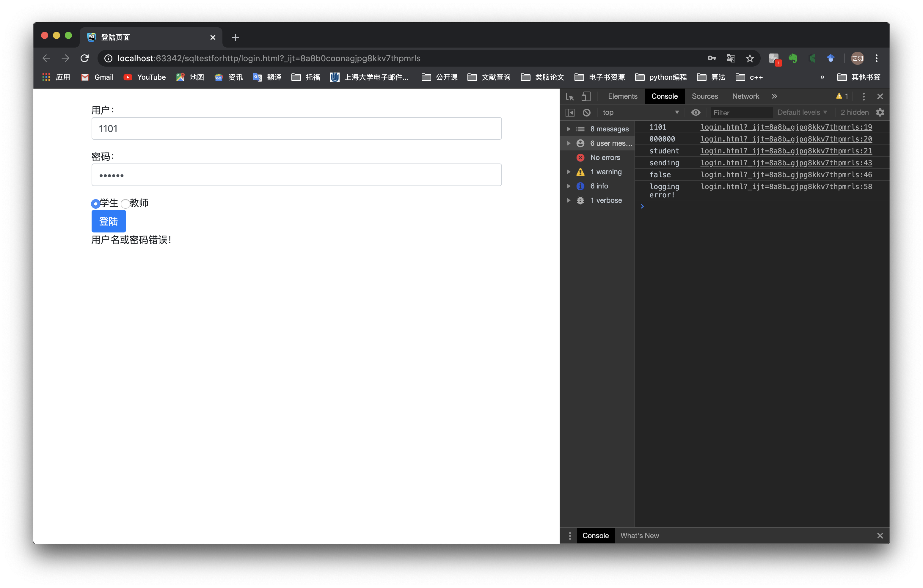Screen dimensions: 923x588
Task: Open console settings gear icon
Action: (880, 113)
